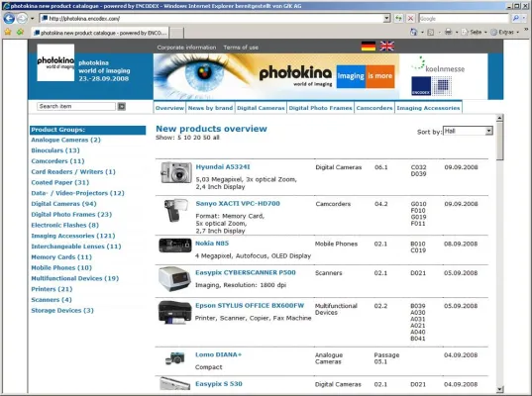Open the Sanyo XACTI camcorder thumbnail
The height and width of the screenshot is (396, 532).
click(x=175, y=210)
